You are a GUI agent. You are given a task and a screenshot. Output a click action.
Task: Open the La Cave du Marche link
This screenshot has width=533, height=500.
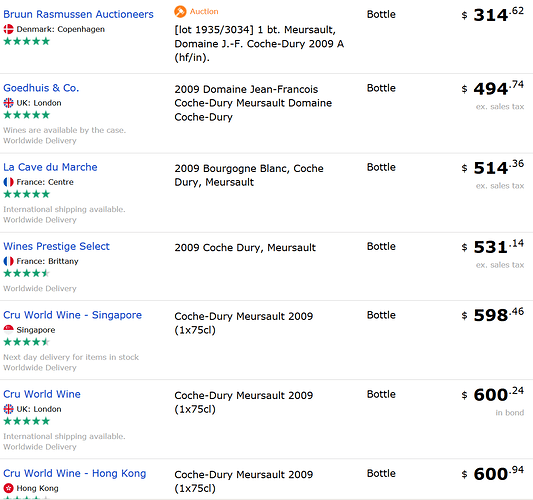pos(50,167)
